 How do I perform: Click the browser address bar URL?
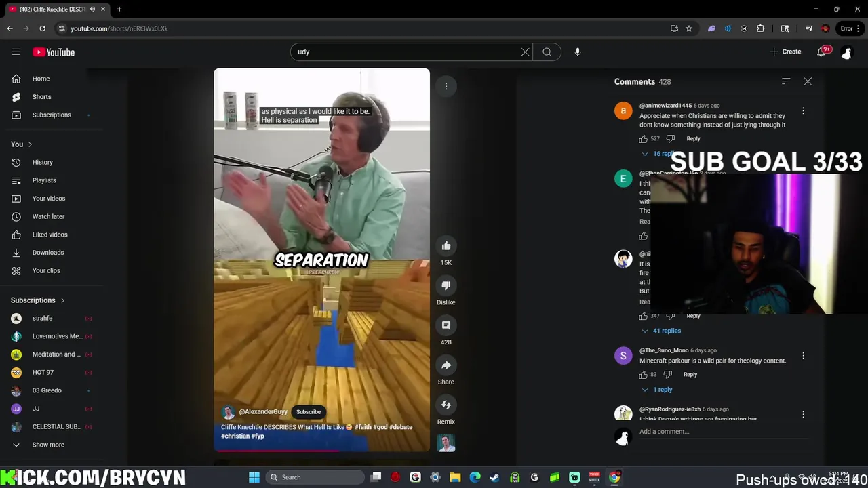pyautogui.click(x=119, y=28)
